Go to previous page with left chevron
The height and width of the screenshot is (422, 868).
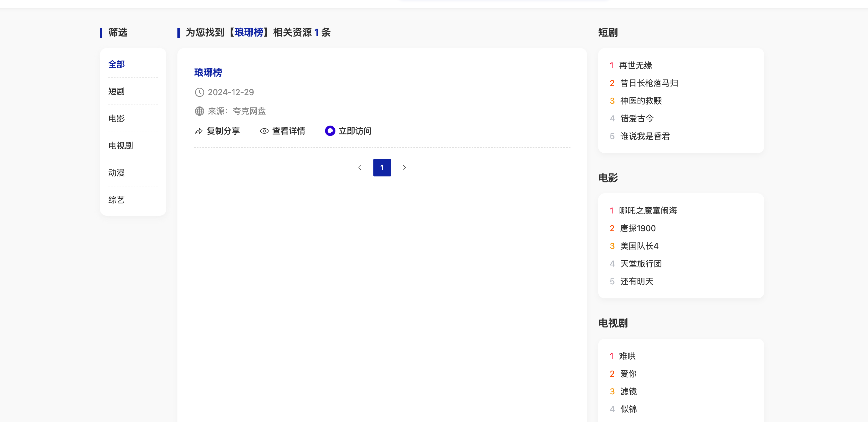coord(360,168)
